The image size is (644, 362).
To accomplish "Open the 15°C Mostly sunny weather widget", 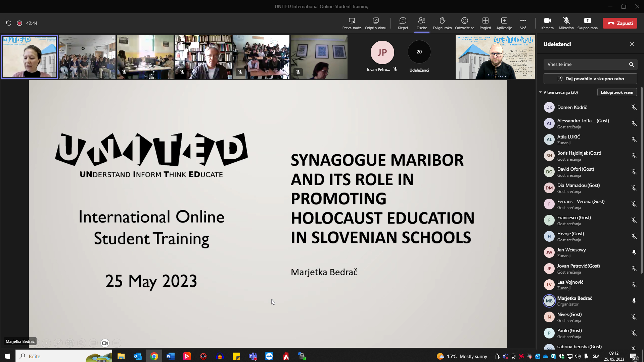I will 462,356.
